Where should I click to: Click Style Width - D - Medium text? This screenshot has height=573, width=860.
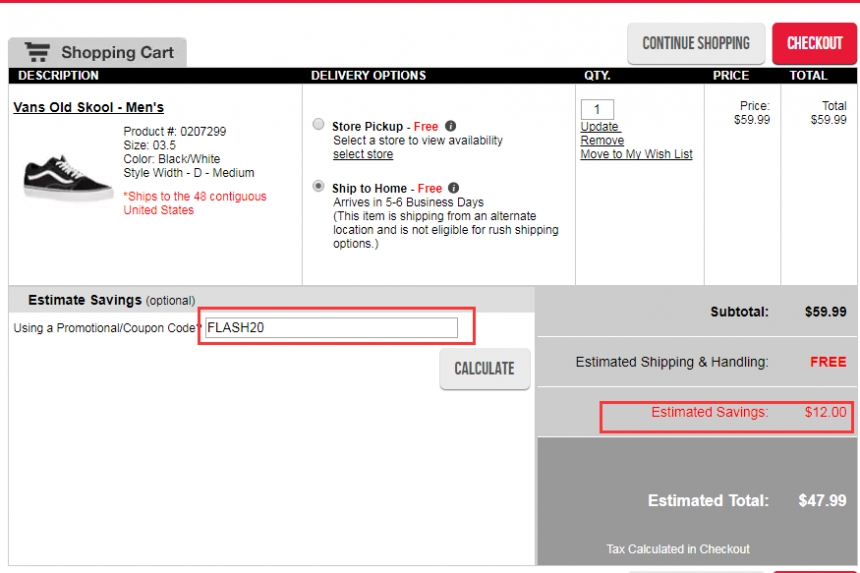tap(189, 173)
